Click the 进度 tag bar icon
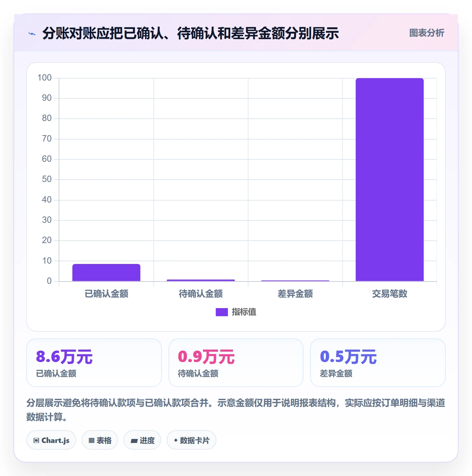The width and height of the screenshot is (472, 476). (x=134, y=441)
